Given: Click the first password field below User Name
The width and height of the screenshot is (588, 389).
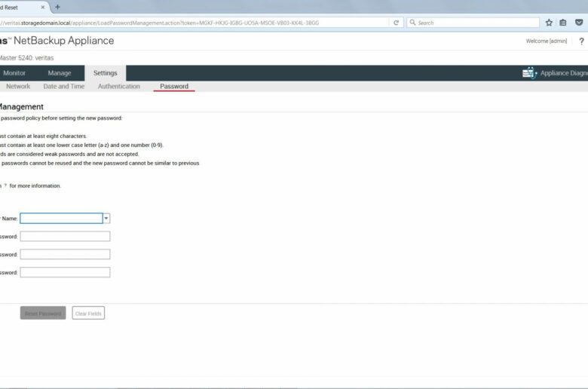Looking at the screenshot, I should coord(65,236).
